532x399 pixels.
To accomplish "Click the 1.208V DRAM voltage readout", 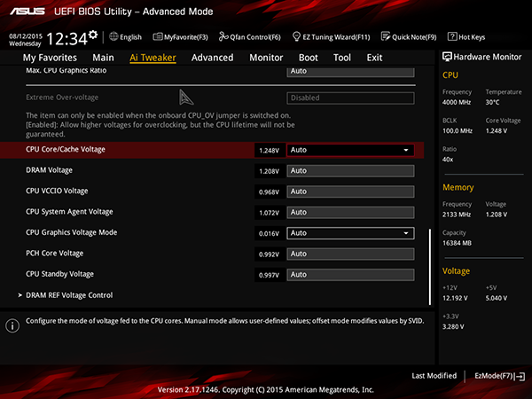I will 269,171.
